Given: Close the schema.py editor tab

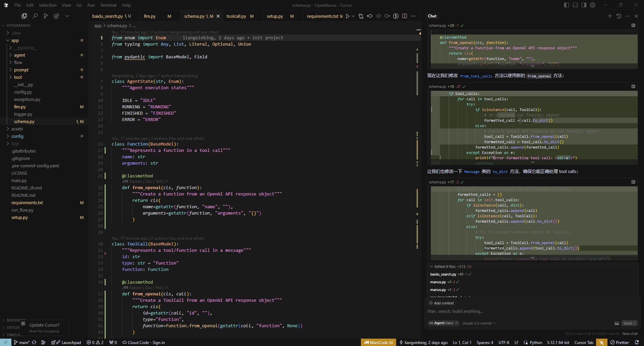Looking at the screenshot, I should (x=218, y=16).
